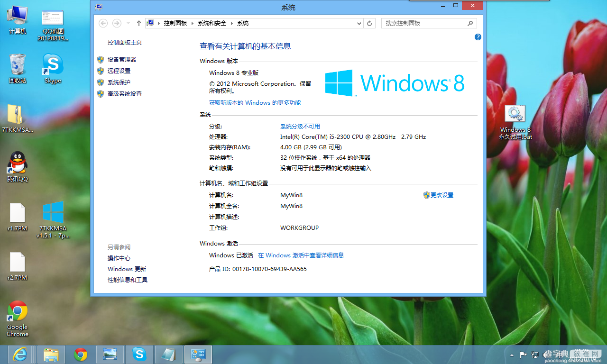Open 系统保护 in the sidebar
607x364 pixels.
119,82
